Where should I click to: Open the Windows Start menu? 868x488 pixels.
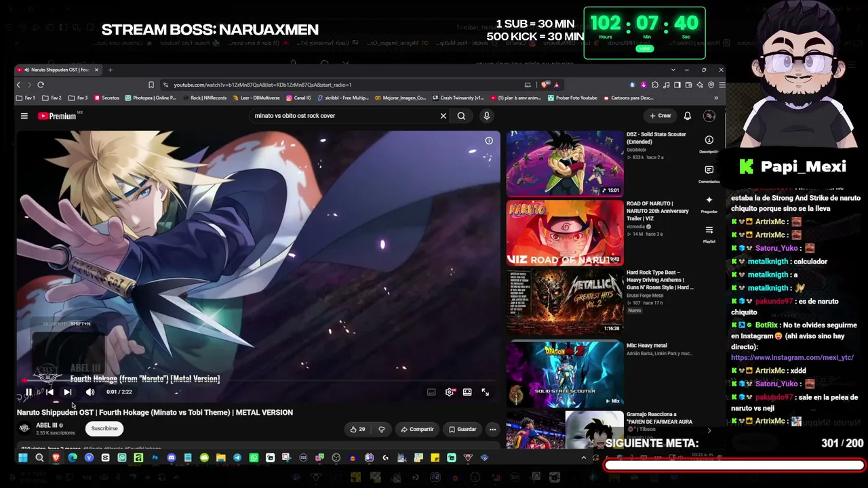tap(22, 458)
